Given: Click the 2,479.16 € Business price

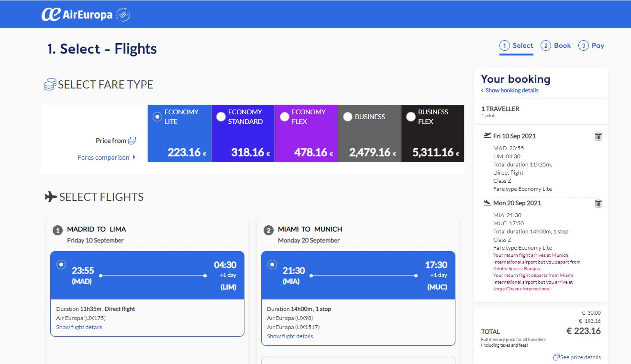Looking at the screenshot, I should pos(373,153).
